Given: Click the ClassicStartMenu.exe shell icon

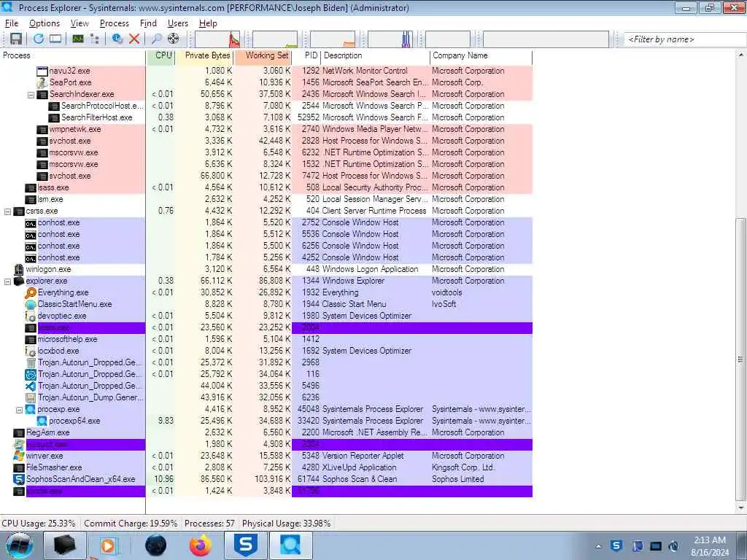Looking at the screenshot, I should point(31,304).
